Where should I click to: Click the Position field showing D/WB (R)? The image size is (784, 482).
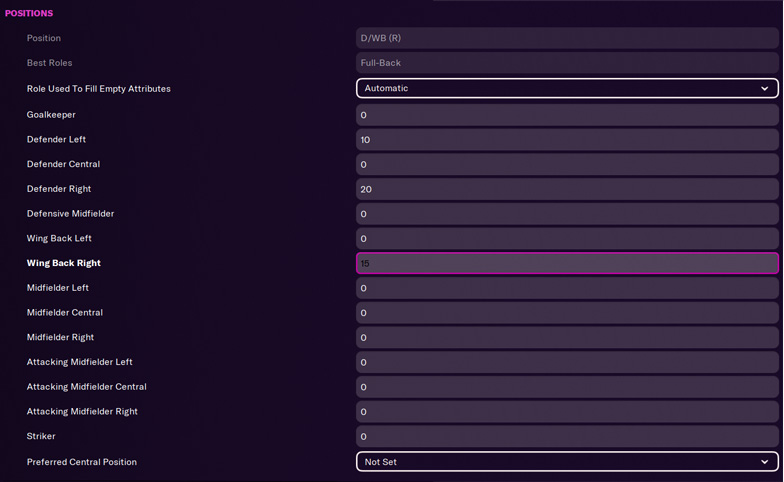567,38
